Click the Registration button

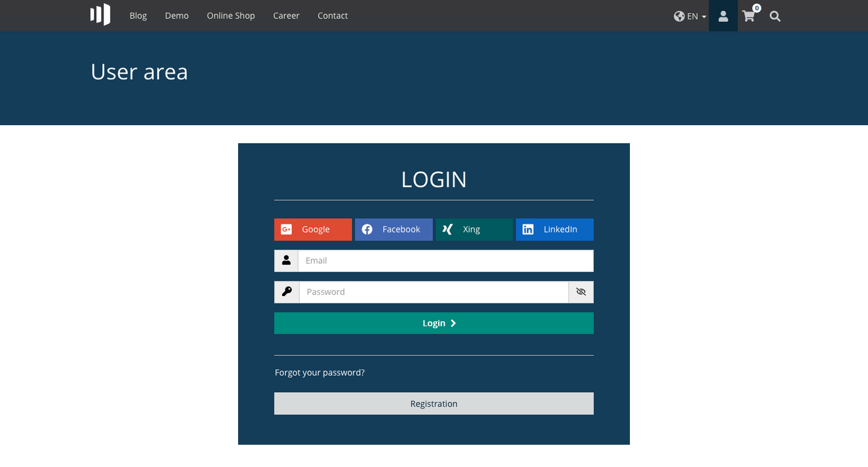point(433,403)
